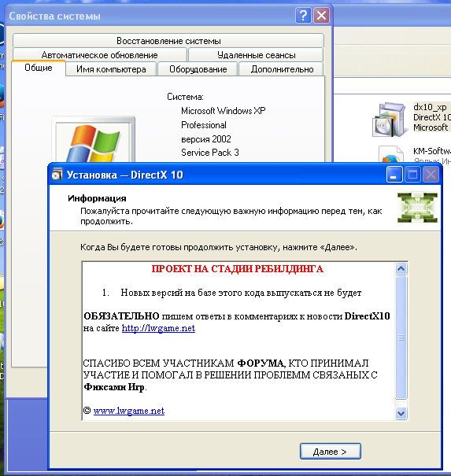
Task: Minimize the DirectX 10 installer window
Action: pos(394,175)
